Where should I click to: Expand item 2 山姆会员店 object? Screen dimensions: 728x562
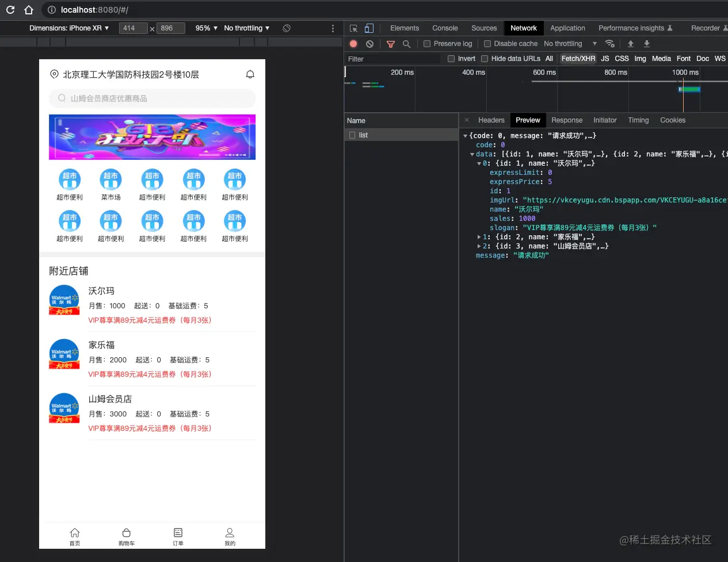click(x=479, y=246)
